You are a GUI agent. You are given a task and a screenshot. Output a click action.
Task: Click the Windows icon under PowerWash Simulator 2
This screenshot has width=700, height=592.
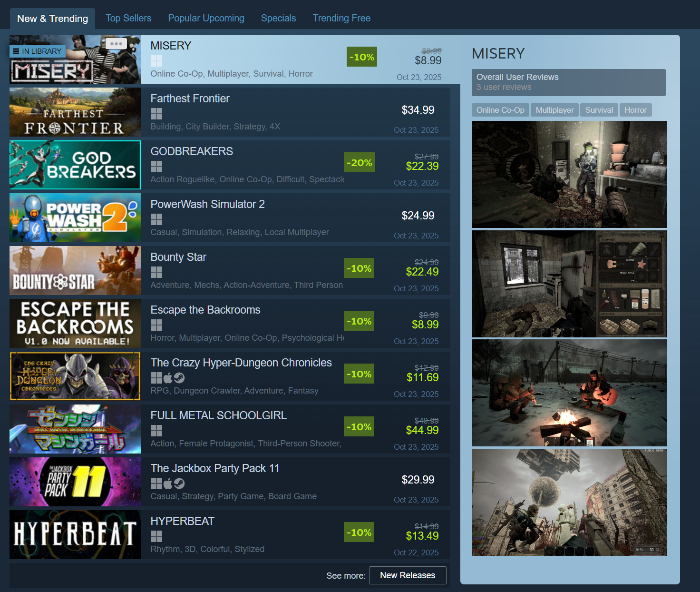click(156, 219)
